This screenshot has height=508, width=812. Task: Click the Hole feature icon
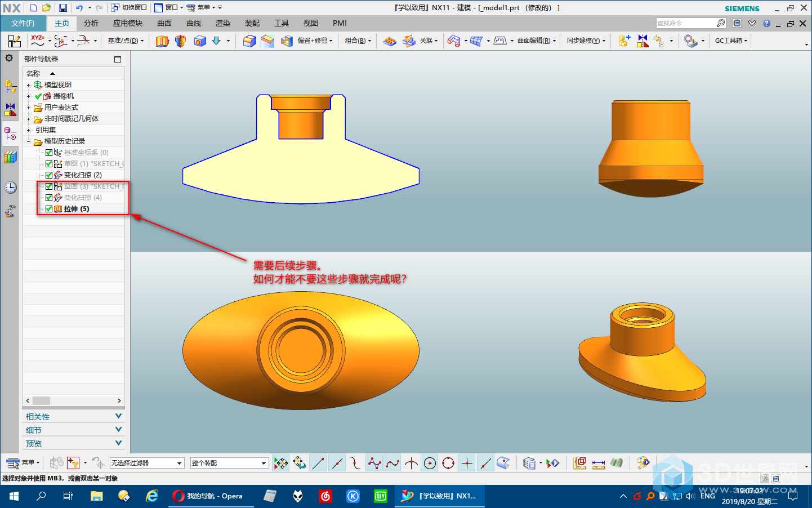200,41
